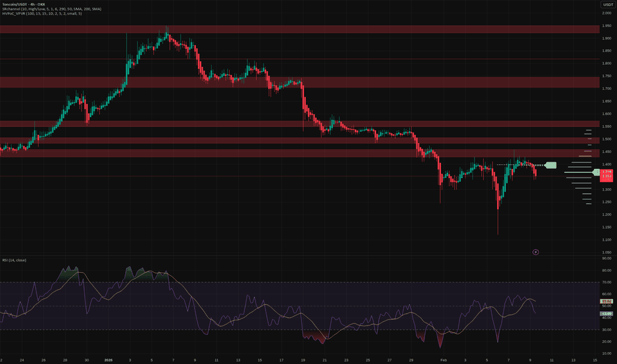Click the purple lightning event marker icon
The width and height of the screenshot is (617, 364).
[536, 251]
